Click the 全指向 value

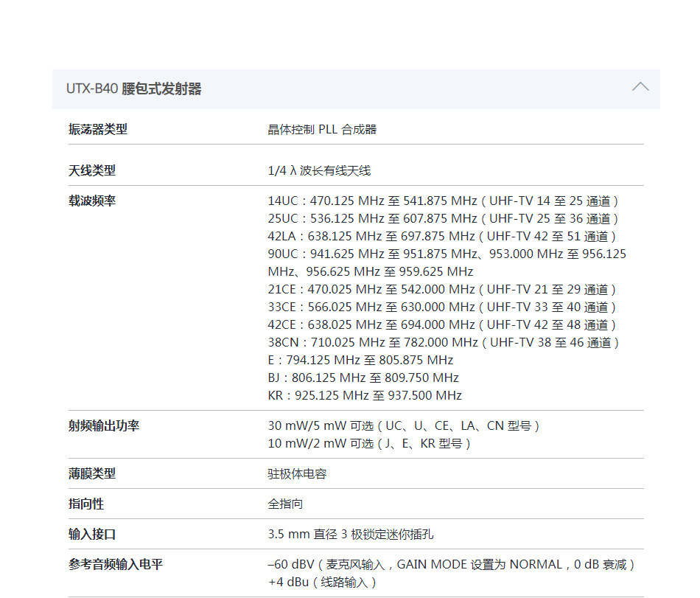285,504
